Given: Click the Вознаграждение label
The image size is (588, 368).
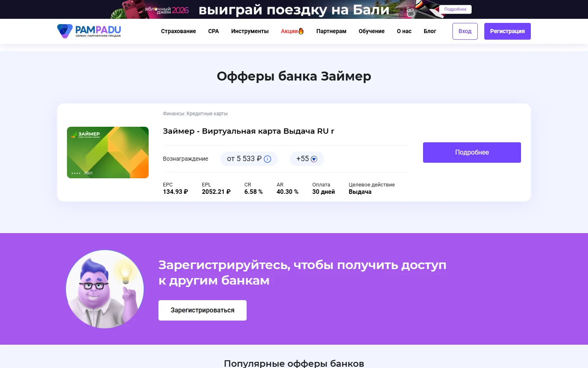Looking at the screenshot, I should pyautogui.click(x=185, y=159).
